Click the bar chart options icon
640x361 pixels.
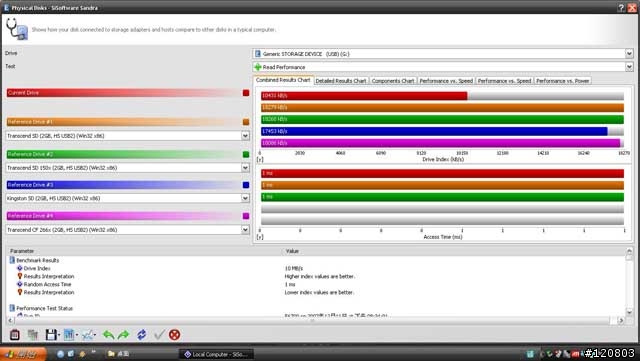(69, 335)
